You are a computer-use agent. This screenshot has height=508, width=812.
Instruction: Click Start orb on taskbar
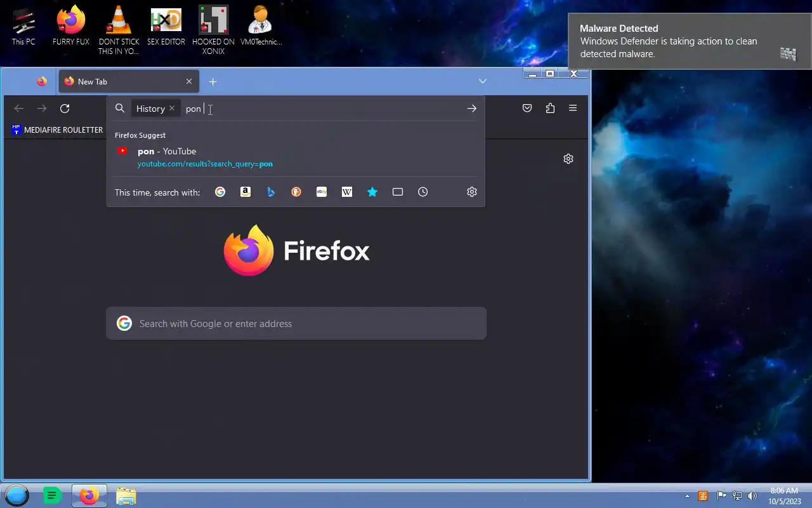16,495
